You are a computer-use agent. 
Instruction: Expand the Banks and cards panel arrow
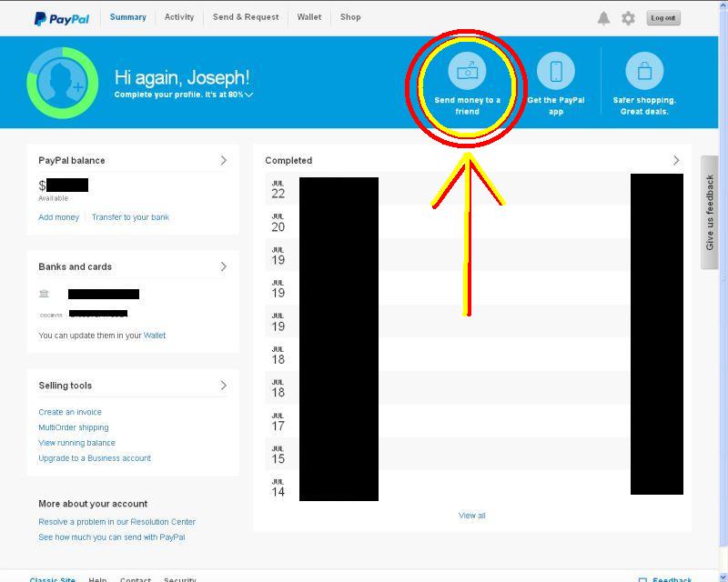point(223,266)
